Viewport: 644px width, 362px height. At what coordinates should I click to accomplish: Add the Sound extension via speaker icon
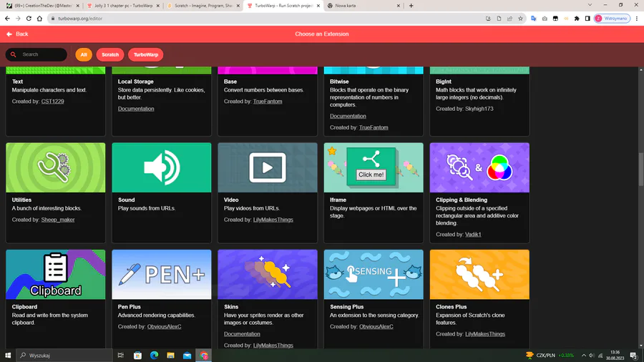point(162,167)
